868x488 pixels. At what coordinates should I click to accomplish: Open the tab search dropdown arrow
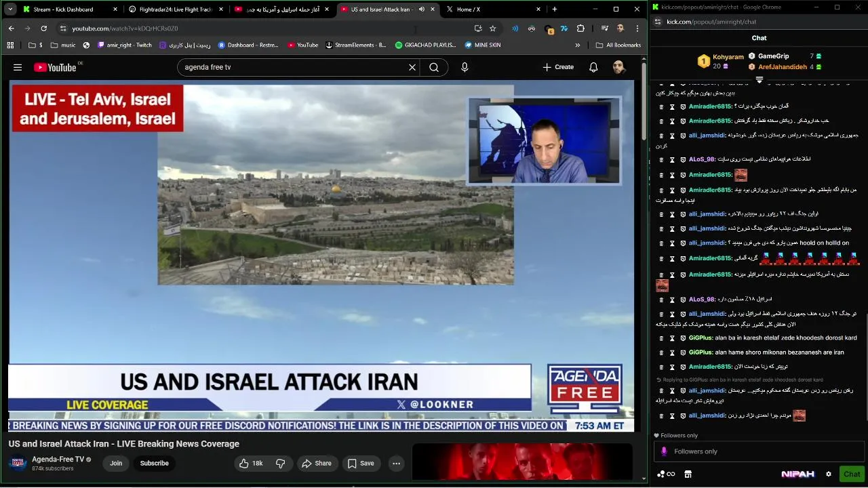(10, 9)
